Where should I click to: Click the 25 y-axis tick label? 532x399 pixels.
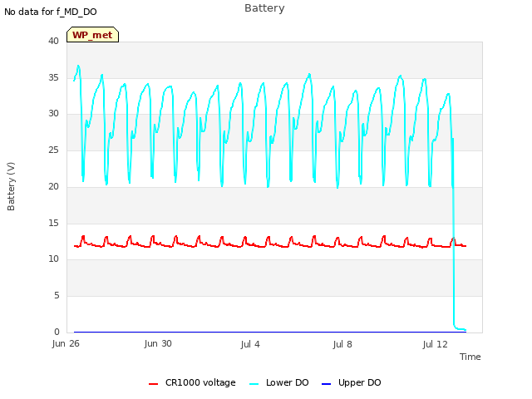53,150
